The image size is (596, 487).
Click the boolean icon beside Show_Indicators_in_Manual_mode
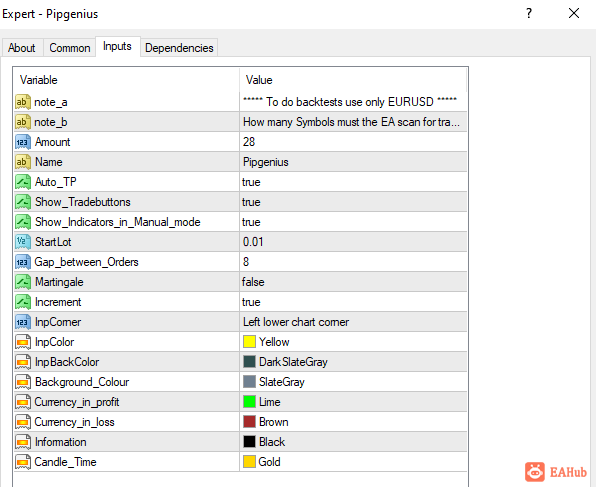pyautogui.click(x=23, y=222)
